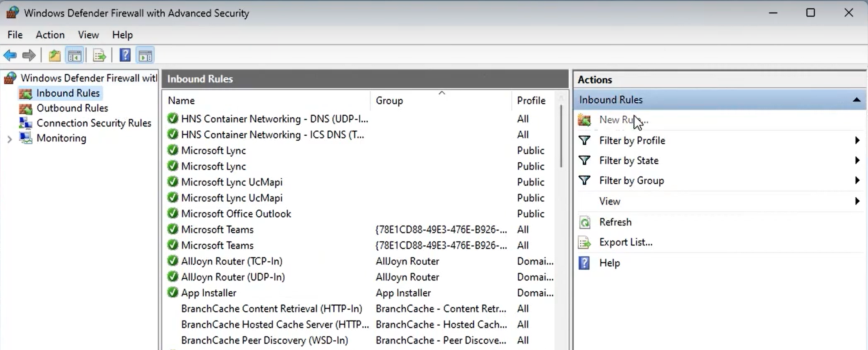Click green check icon for HNS Container Networking - DNS

pyautogui.click(x=173, y=118)
